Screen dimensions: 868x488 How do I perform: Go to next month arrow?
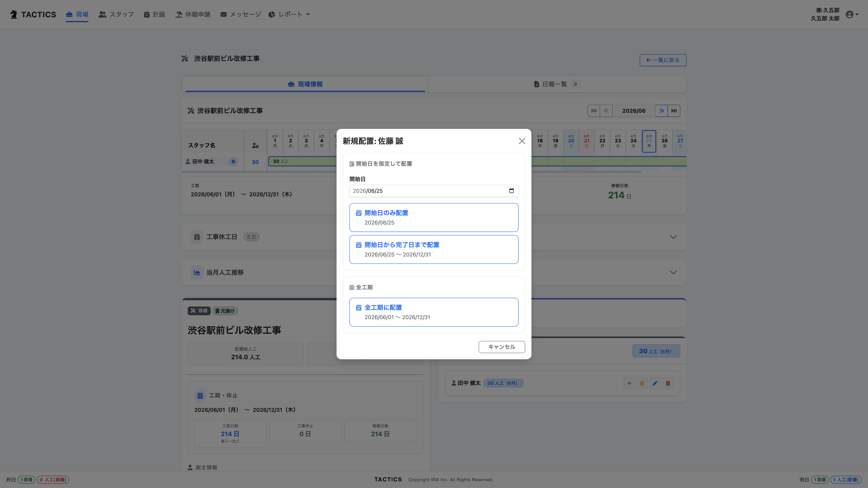pyautogui.click(x=661, y=111)
